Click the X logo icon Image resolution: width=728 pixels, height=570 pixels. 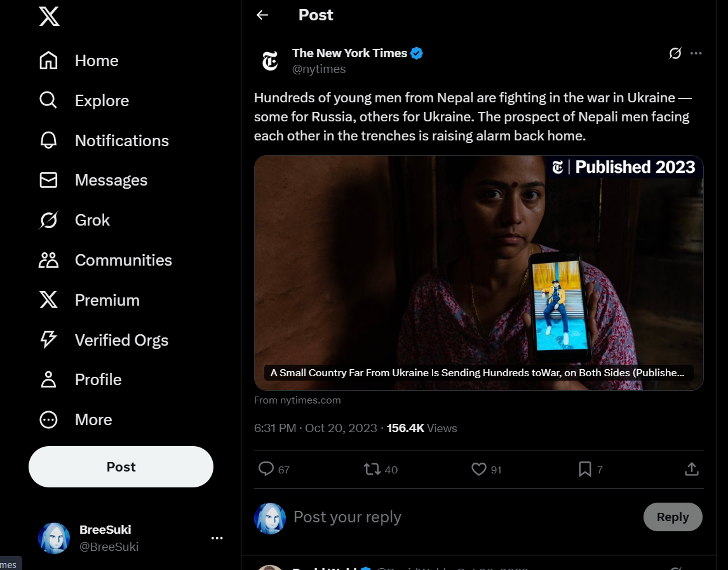(49, 16)
